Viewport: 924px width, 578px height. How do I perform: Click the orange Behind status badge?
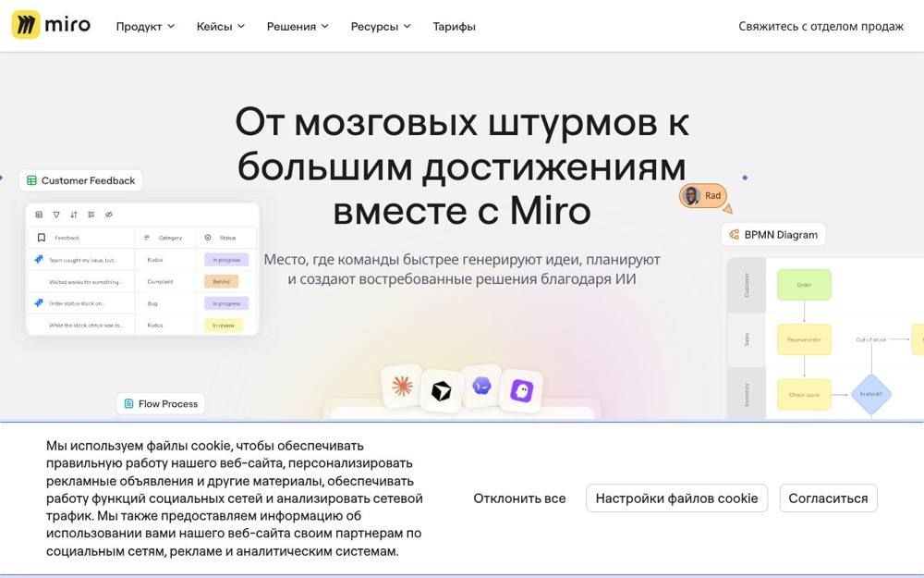point(221,281)
